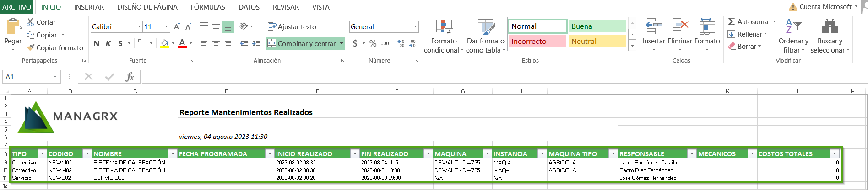Click the A1 name box field
This screenshot has width=868, height=190.
click(x=27, y=77)
